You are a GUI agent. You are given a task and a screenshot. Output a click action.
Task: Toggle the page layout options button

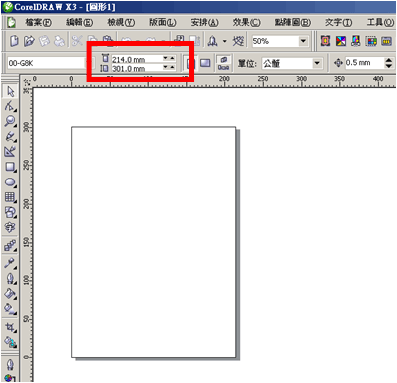pos(223,63)
